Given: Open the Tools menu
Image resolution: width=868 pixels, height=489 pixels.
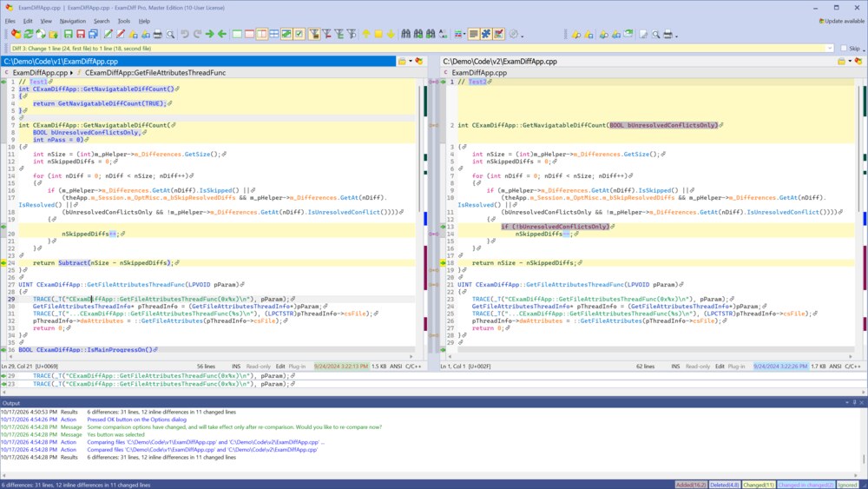Looking at the screenshot, I should point(124,21).
